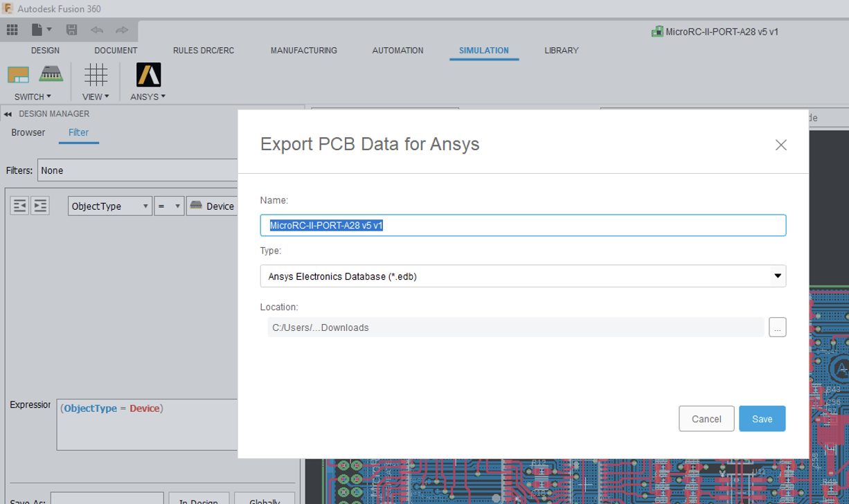Image resolution: width=849 pixels, height=504 pixels.
Task: Click the Location path field
Action: tap(516, 327)
